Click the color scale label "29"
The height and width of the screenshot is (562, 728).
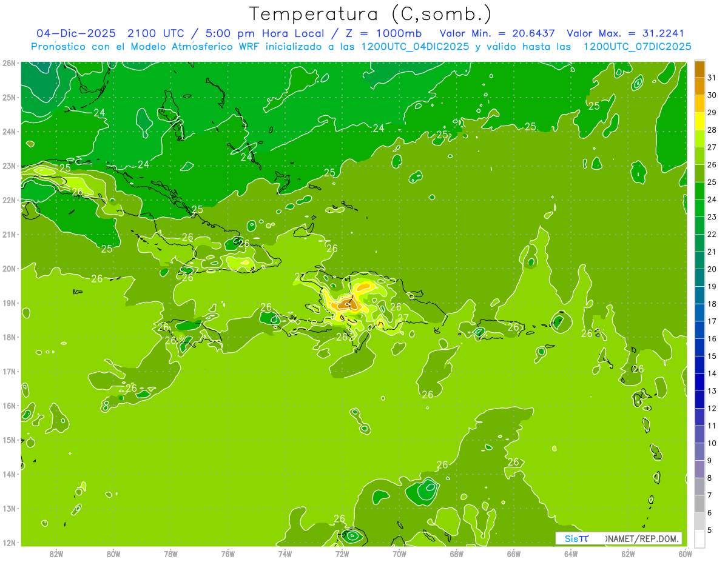click(712, 113)
